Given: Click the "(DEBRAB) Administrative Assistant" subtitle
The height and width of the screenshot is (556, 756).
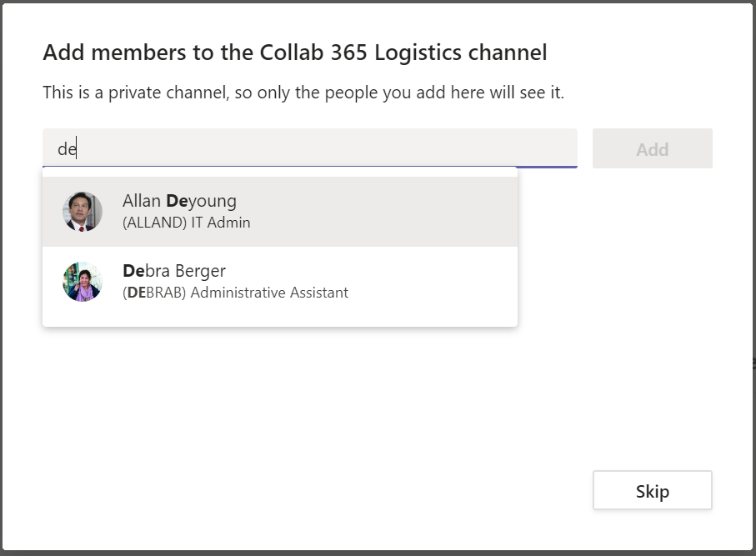Looking at the screenshot, I should 235,293.
